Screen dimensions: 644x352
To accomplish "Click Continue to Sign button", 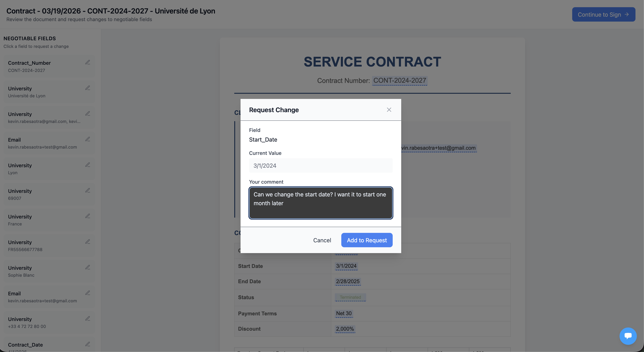I will pyautogui.click(x=604, y=15).
